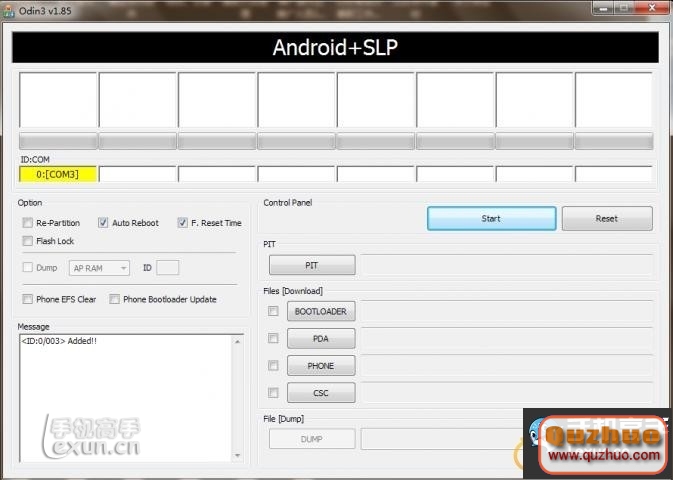Click the CSC file button
The image size is (673, 480).
pyautogui.click(x=321, y=393)
